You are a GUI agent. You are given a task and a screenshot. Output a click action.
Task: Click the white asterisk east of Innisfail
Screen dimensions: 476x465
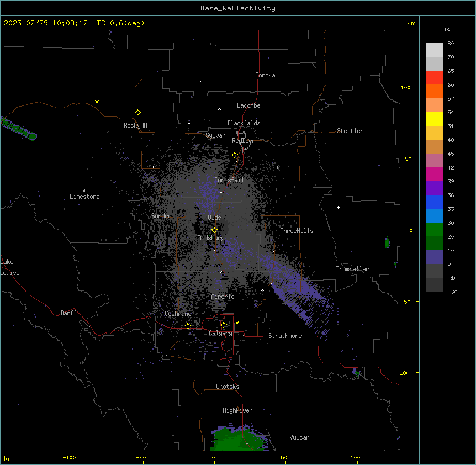277,167
